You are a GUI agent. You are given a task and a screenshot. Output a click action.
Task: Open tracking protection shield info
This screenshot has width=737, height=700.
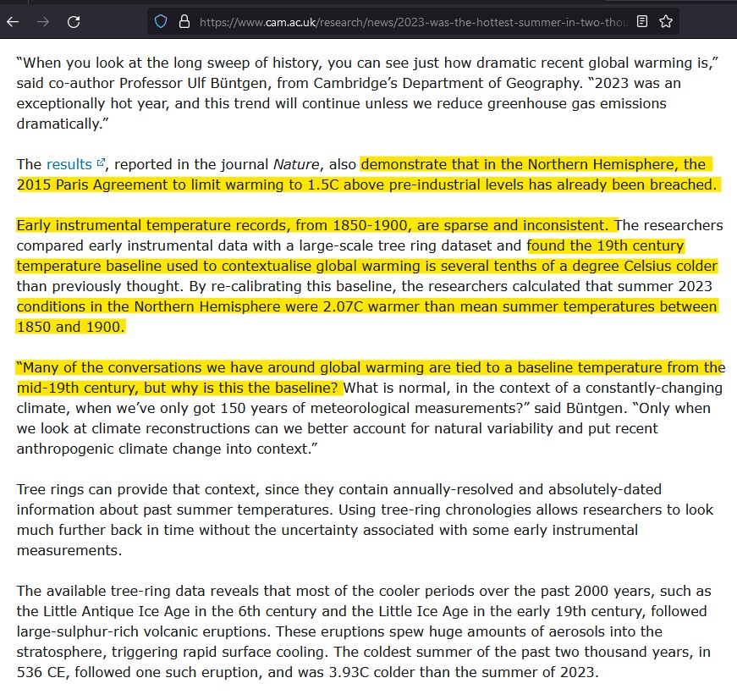(161, 22)
